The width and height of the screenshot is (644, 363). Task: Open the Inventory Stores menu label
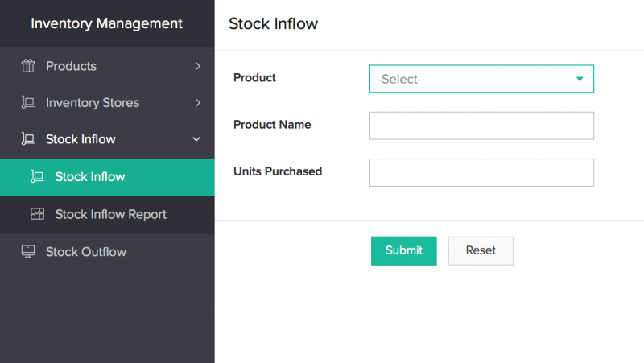pos(93,103)
